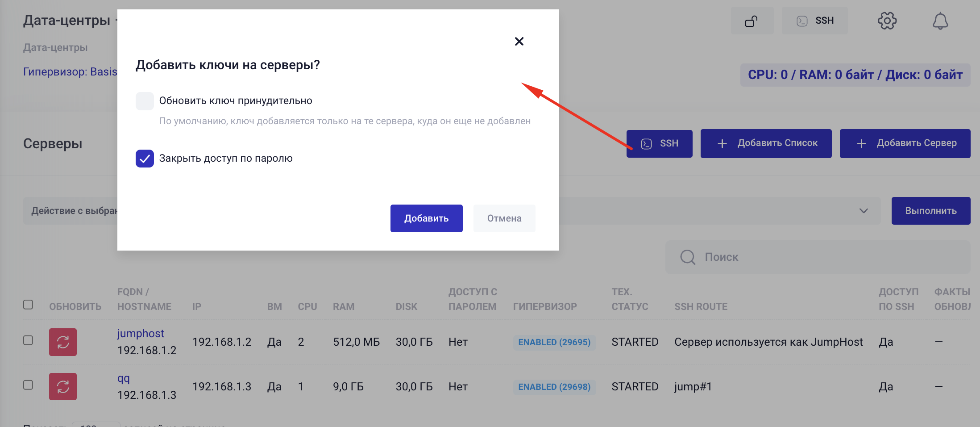Enable the Обновить ключ принудительно checkbox
980x427 pixels.
coord(145,100)
